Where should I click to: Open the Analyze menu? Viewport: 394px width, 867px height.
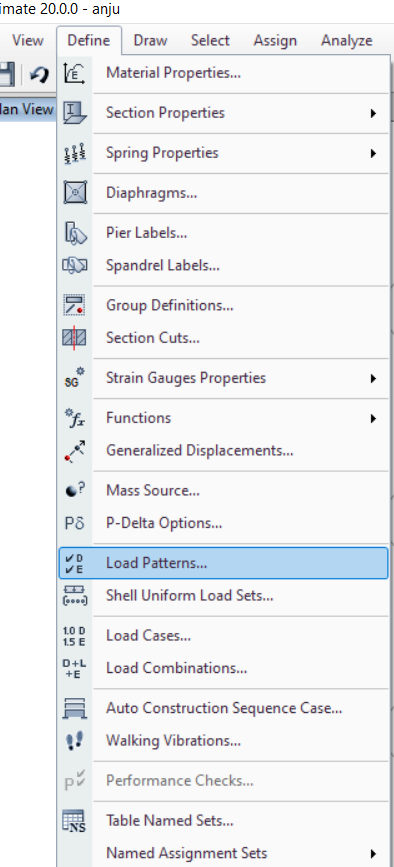pos(346,40)
